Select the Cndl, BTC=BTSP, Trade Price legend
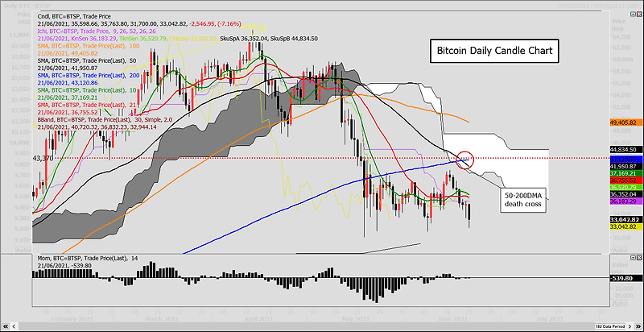Image resolution: width=644 pixels, height=332 pixels. [75, 17]
